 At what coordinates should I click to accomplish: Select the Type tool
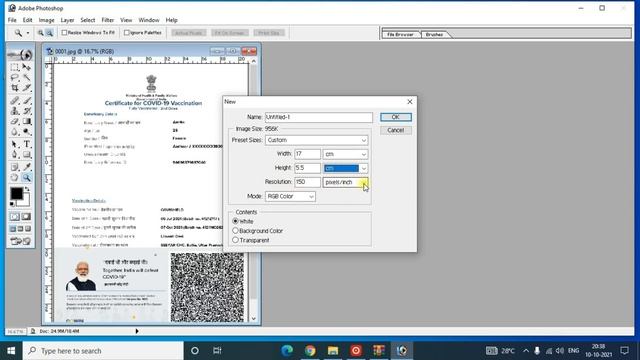27,144
